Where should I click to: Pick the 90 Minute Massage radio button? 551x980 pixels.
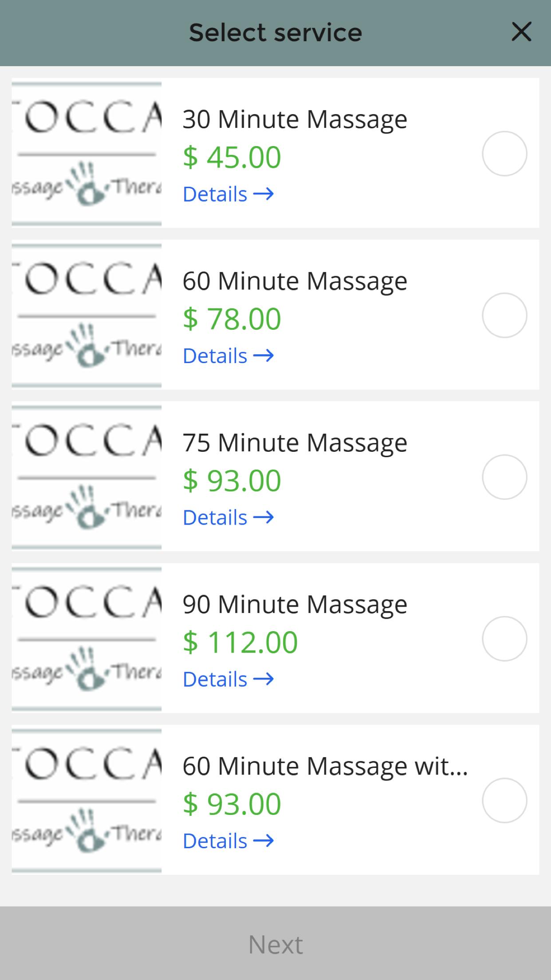[504, 639]
